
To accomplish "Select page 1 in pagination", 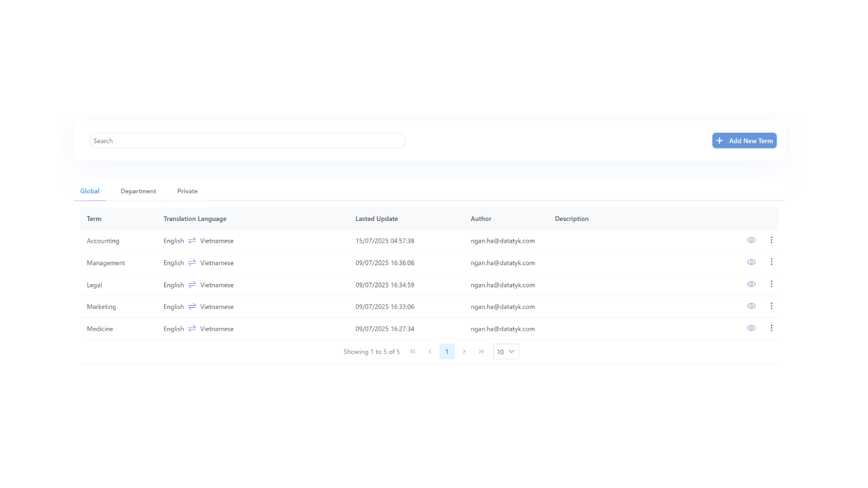I will coord(447,352).
